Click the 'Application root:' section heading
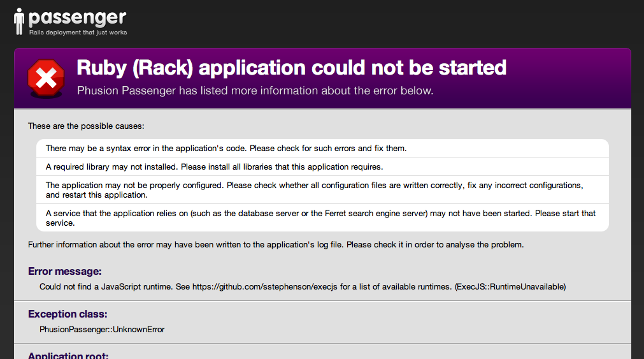644x359 pixels. [x=68, y=355]
